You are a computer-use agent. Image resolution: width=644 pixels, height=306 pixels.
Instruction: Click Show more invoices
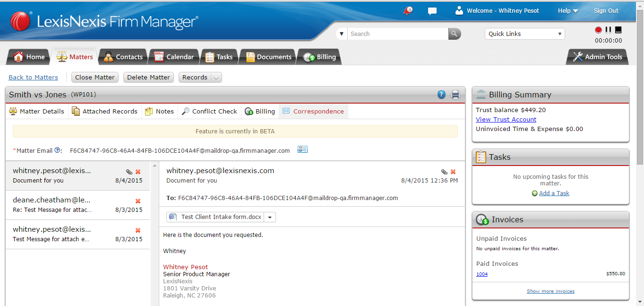(550, 291)
